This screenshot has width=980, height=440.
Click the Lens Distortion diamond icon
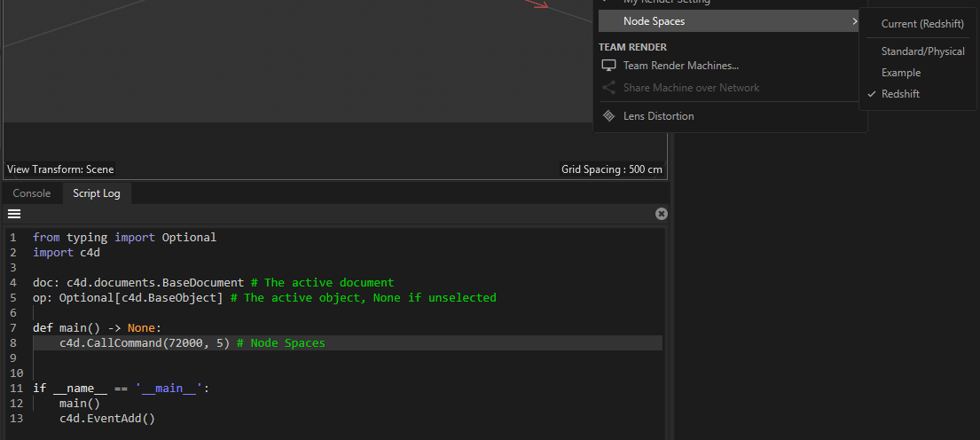(608, 116)
